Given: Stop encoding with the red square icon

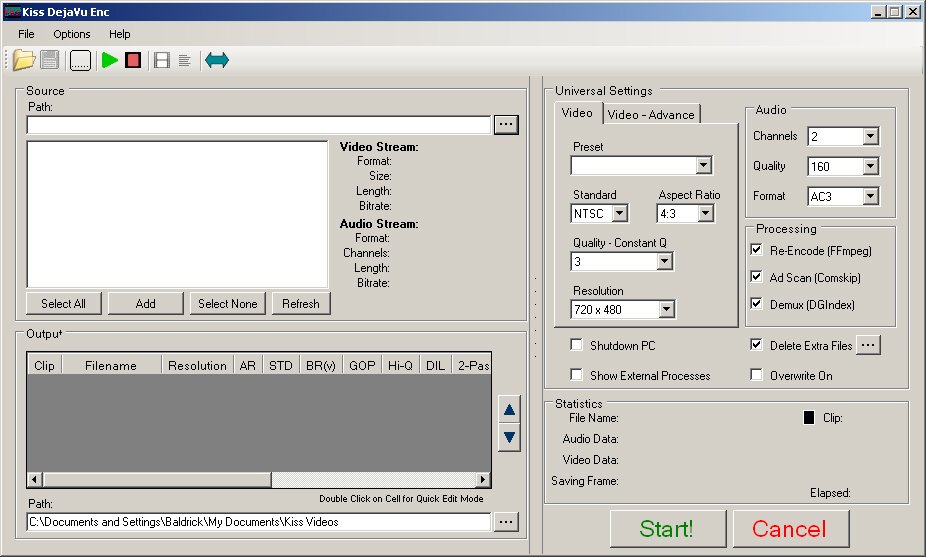Looking at the screenshot, I should 133,60.
